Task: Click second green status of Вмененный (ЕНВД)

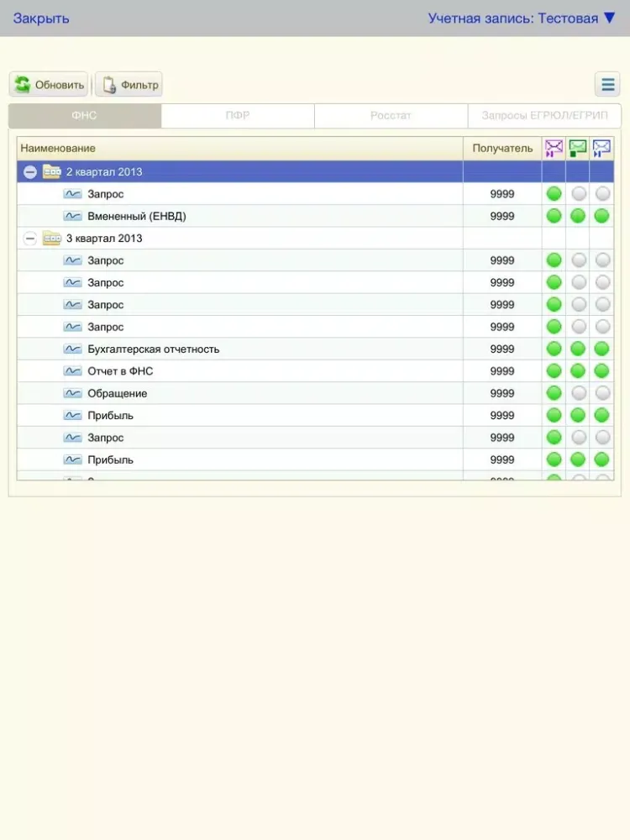Action: point(578,216)
